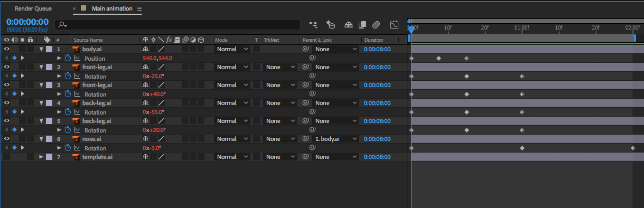The image size is (644, 208).
Task: Show the template.ai layer via eye box
Action: (x=7, y=157)
